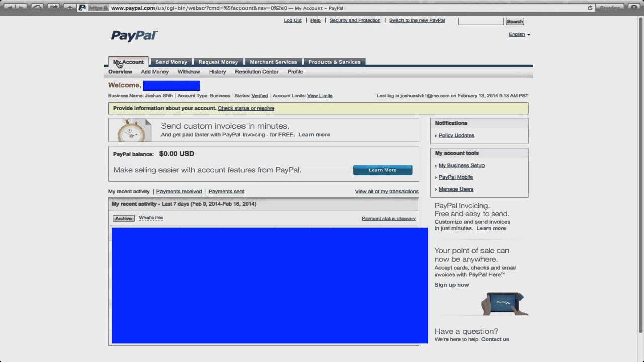The image size is (644, 362).
Task: Click the $0.00 USD balance text
Action: (x=177, y=154)
